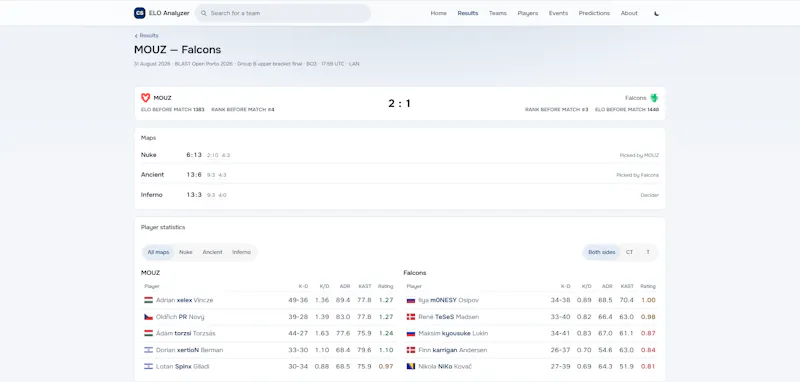Click the Hungarian flag beside torzsi
800x382 pixels.
pyautogui.click(x=148, y=334)
